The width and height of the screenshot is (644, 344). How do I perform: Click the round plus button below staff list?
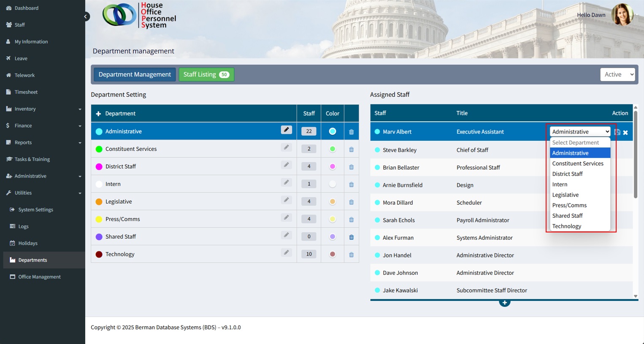[x=504, y=303]
